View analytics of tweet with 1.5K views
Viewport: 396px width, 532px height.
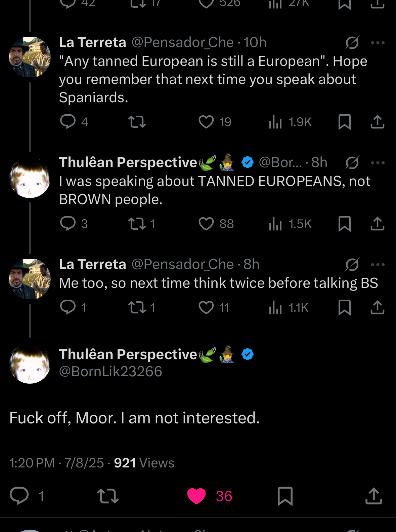click(290, 224)
